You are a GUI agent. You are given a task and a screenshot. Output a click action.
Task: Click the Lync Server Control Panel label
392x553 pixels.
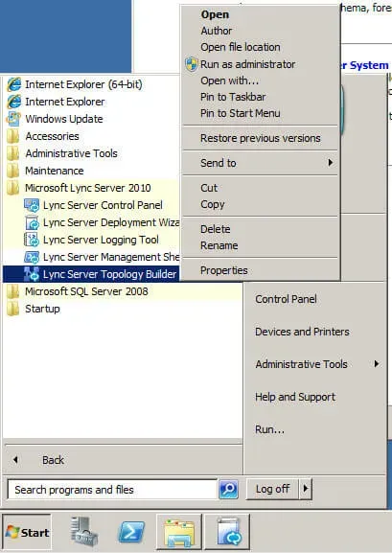click(103, 205)
